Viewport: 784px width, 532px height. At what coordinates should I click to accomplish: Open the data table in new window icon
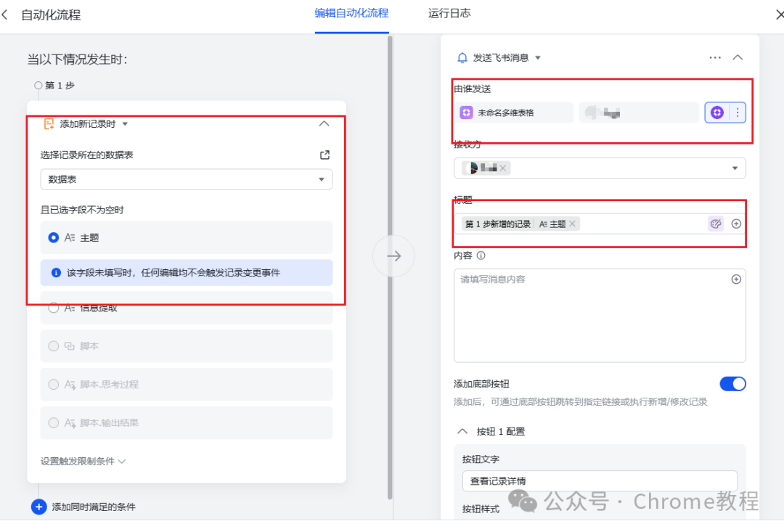(x=324, y=155)
